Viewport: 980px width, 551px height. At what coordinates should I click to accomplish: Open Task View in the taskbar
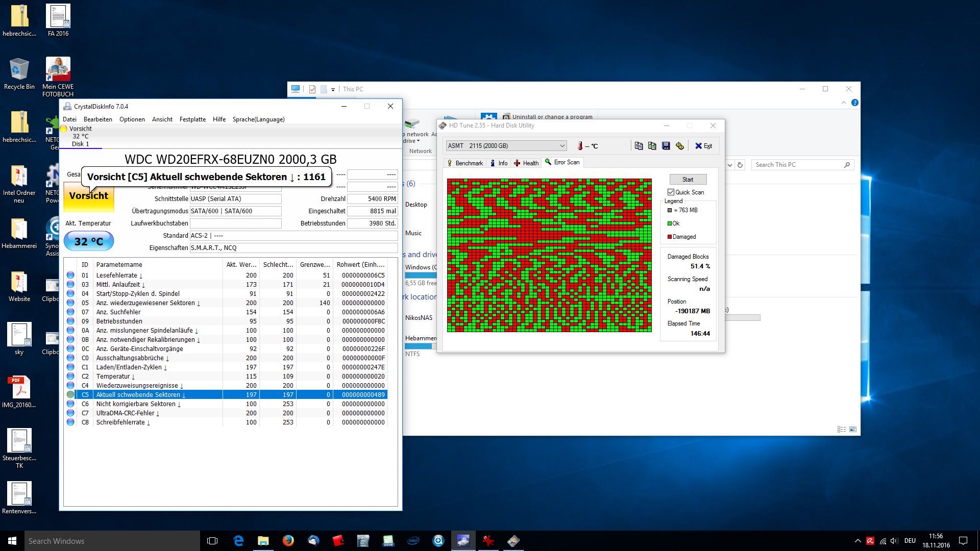tap(212, 541)
